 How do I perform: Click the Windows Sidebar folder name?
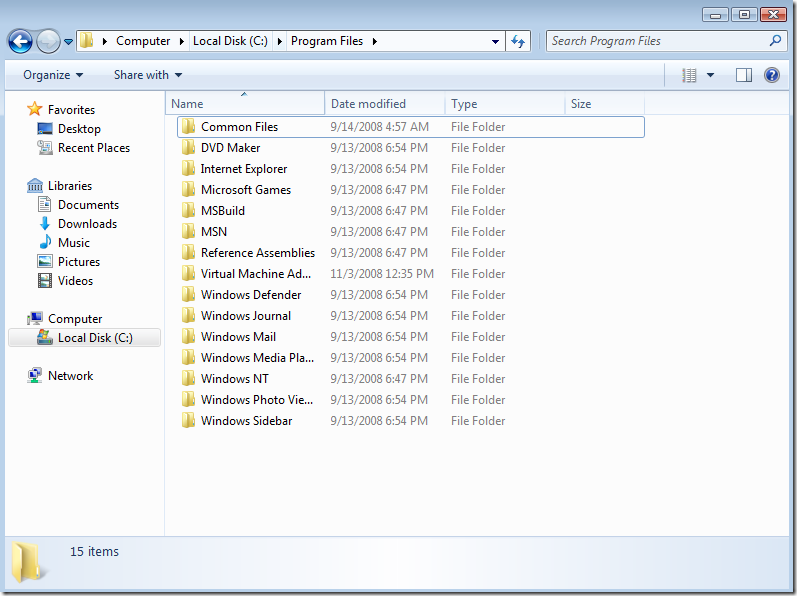[247, 421]
